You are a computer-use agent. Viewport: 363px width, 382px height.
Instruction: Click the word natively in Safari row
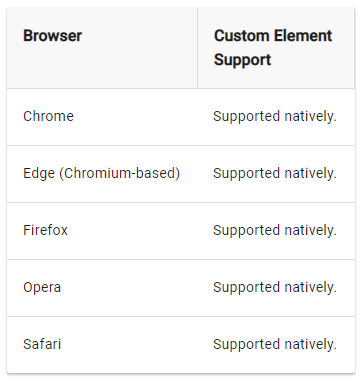click(x=310, y=345)
